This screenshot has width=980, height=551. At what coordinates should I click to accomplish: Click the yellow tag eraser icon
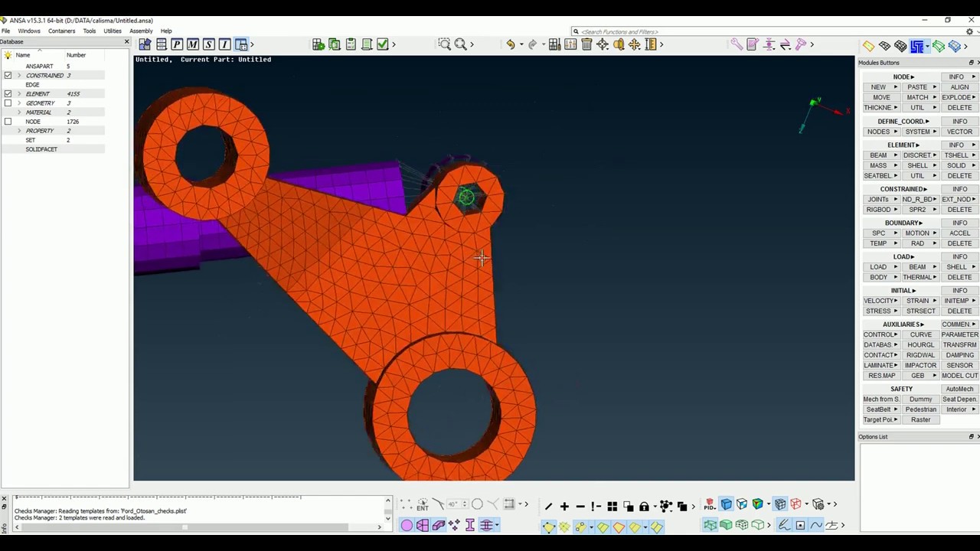click(x=869, y=47)
